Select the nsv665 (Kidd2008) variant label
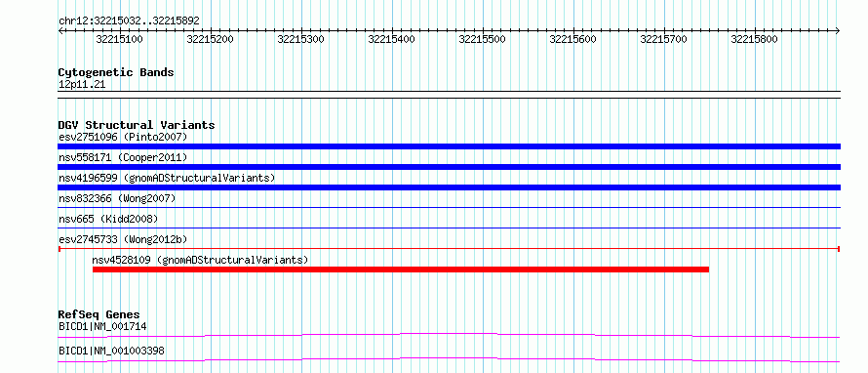This screenshot has height=373, width=868. (108, 219)
